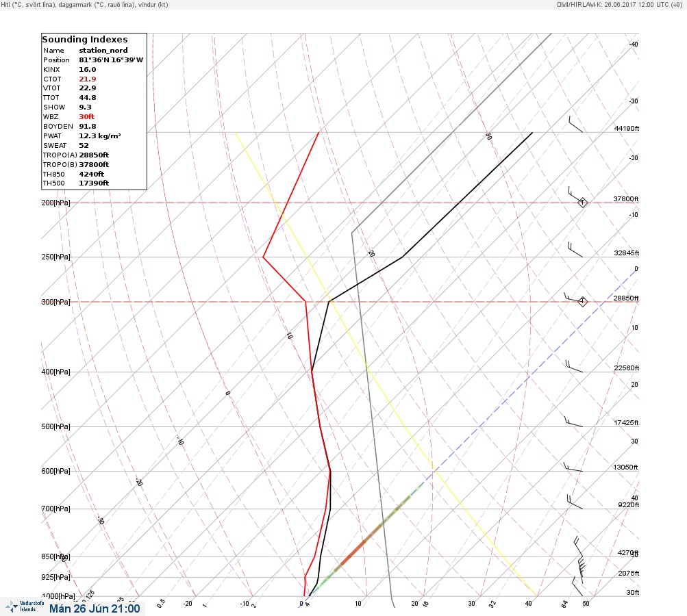Image resolution: width=687 pixels, height=616 pixels.
Task: Click the 500[hPa] pressure label
Action: (55, 426)
